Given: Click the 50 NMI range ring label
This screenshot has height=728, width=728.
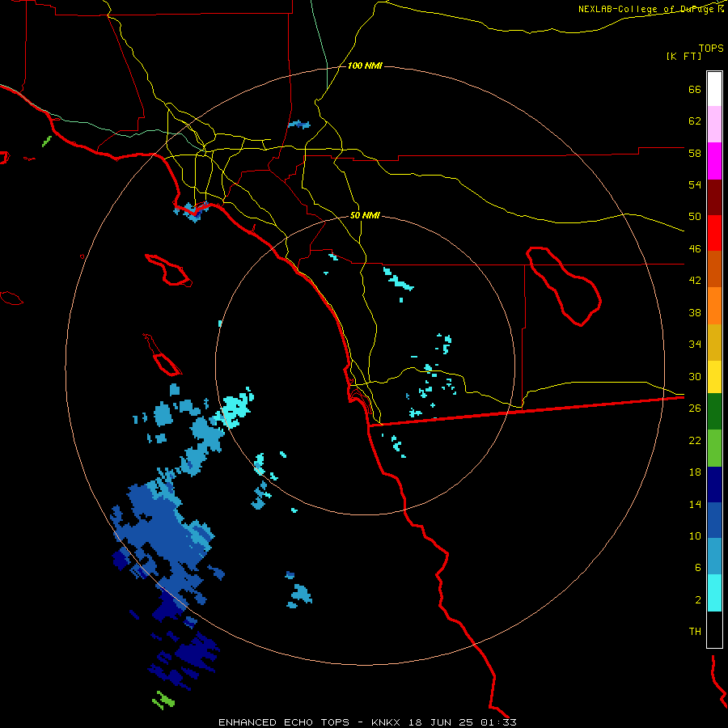Looking at the screenshot, I should pyautogui.click(x=365, y=215).
